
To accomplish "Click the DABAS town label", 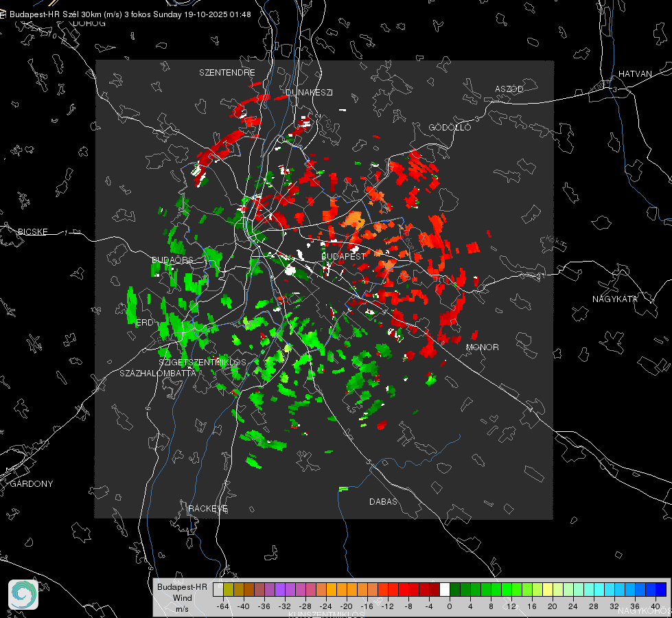I will pyautogui.click(x=383, y=502).
